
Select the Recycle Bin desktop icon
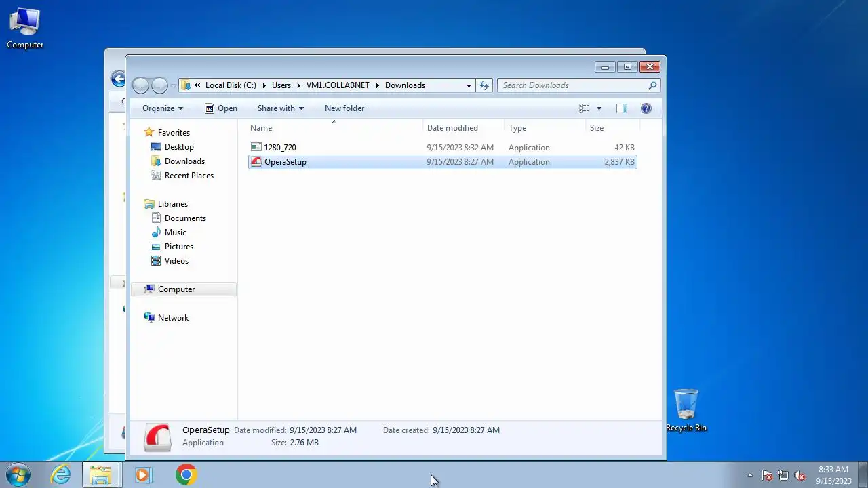686,410
